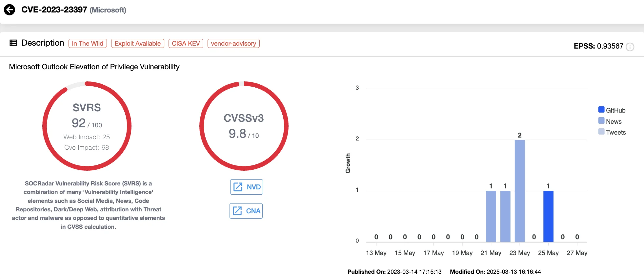The image size is (644, 279).
Task: Open the NVD external link button
Action: (x=247, y=187)
